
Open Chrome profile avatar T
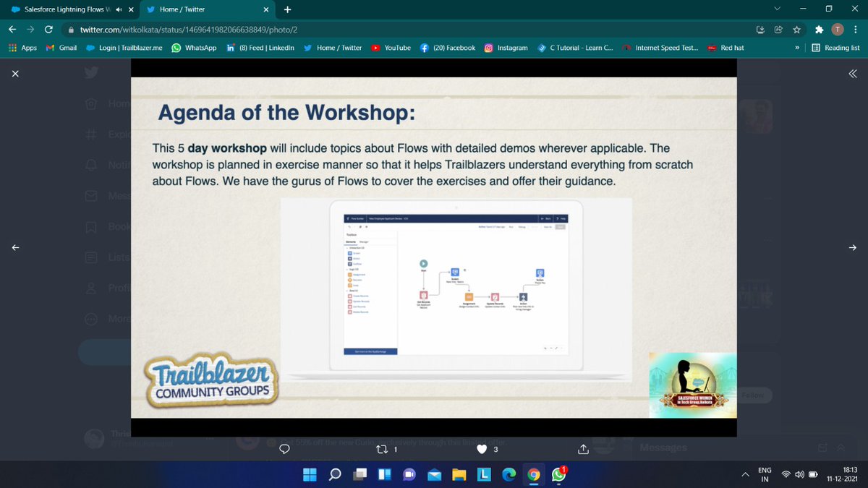tap(837, 30)
